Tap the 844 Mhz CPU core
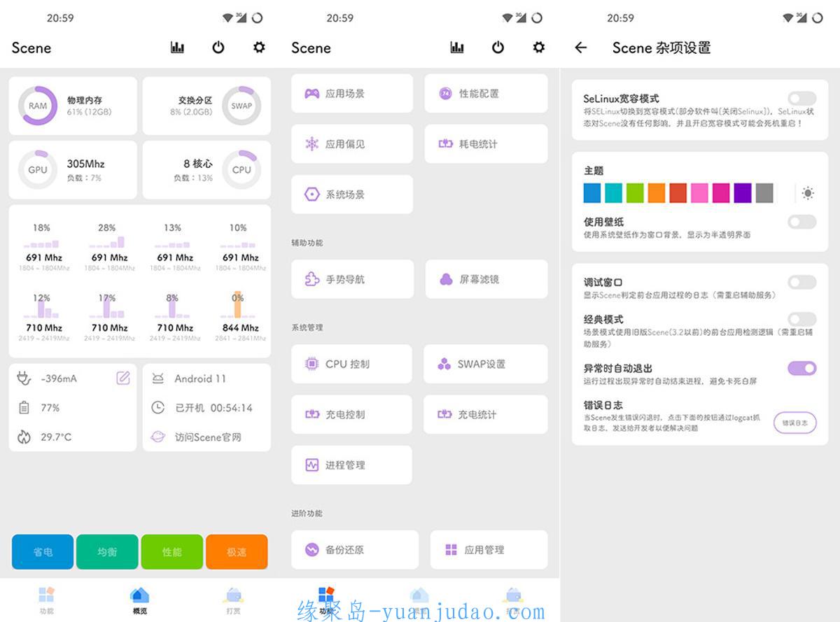Image resolution: width=840 pixels, height=622 pixels. 240,316
